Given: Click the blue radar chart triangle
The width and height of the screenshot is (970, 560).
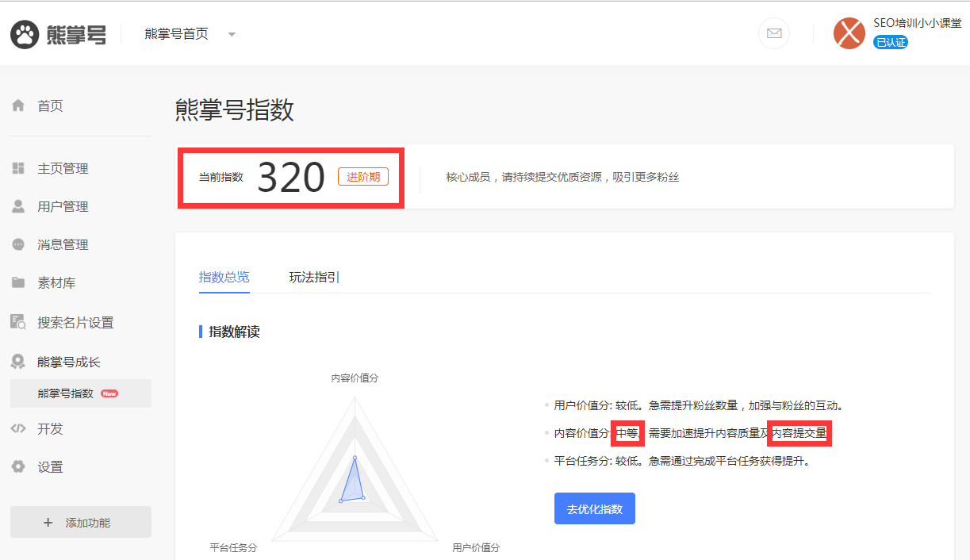Looking at the screenshot, I should point(352,485).
